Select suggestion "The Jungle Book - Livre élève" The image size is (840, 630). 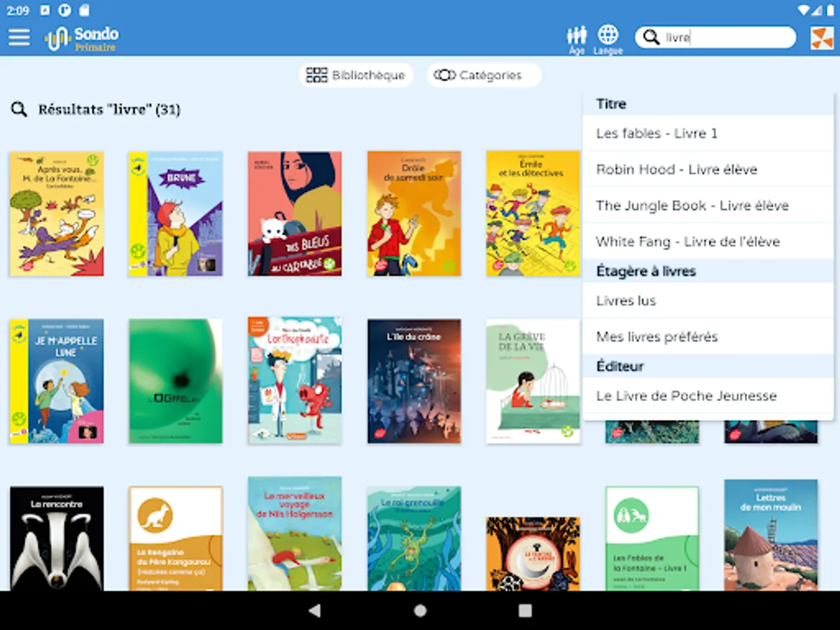[708, 205]
